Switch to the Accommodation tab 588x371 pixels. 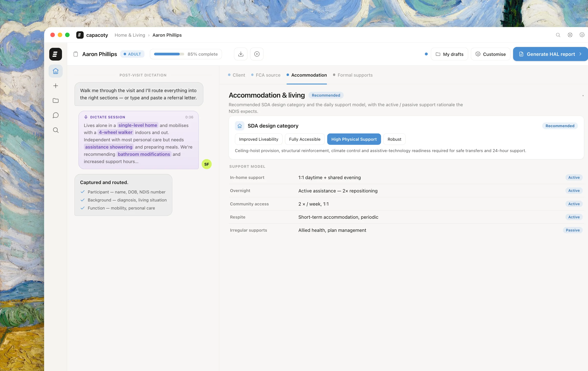click(307, 75)
